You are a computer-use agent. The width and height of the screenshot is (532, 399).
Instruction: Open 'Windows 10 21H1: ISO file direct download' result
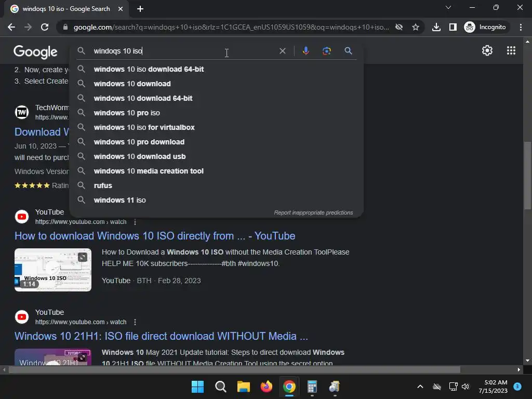click(x=161, y=336)
